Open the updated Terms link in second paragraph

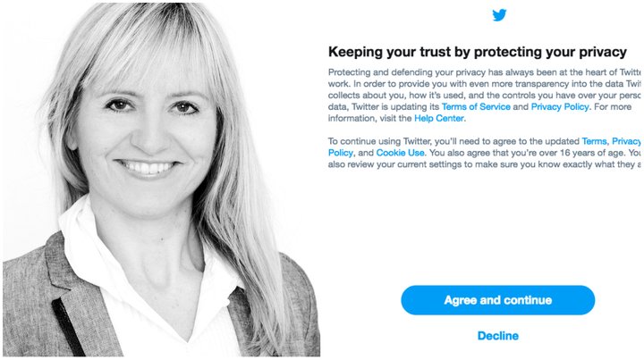[594, 141]
